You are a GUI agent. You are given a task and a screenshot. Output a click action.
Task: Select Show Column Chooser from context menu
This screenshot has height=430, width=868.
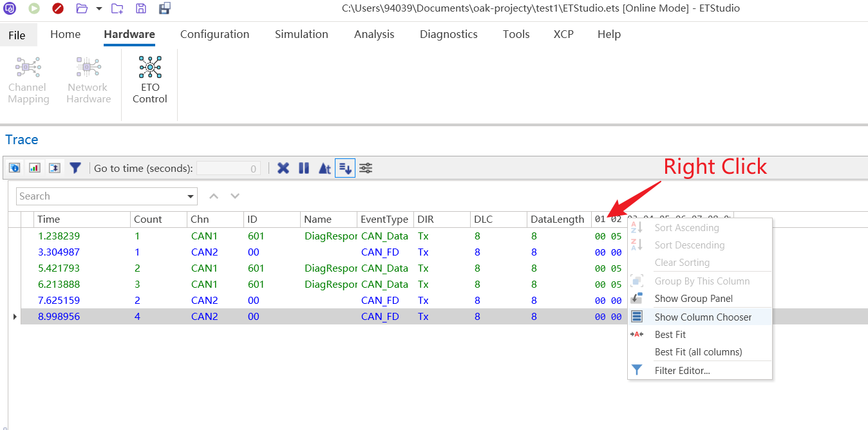point(703,317)
